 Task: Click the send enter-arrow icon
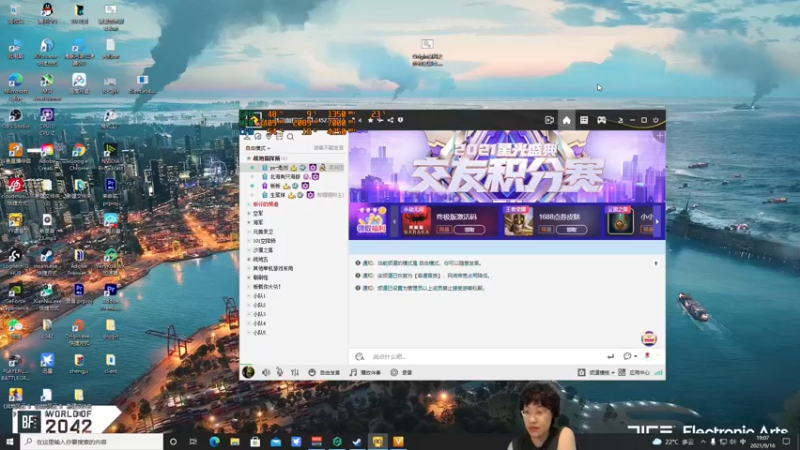click(611, 356)
